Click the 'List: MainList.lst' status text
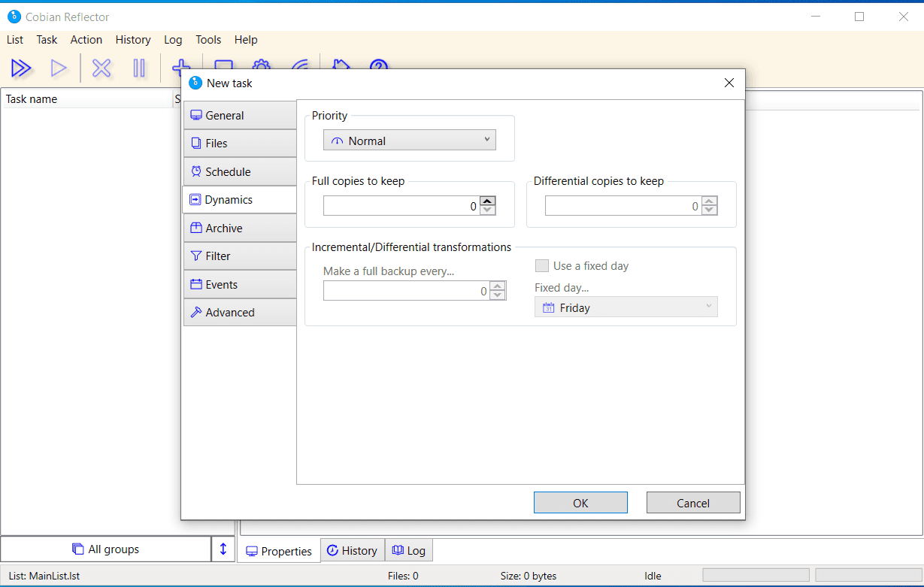Viewport: 924px width, 587px height. coord(44,576)
